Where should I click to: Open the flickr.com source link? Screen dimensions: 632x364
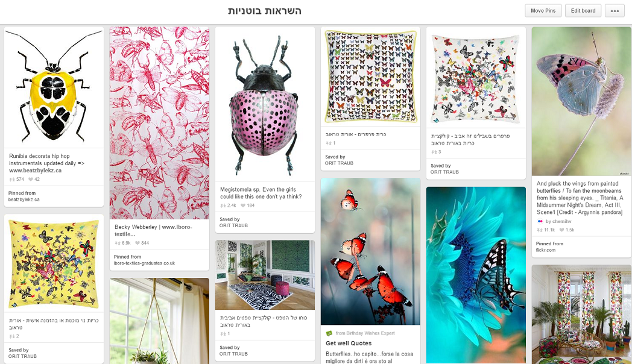[546, 251]
